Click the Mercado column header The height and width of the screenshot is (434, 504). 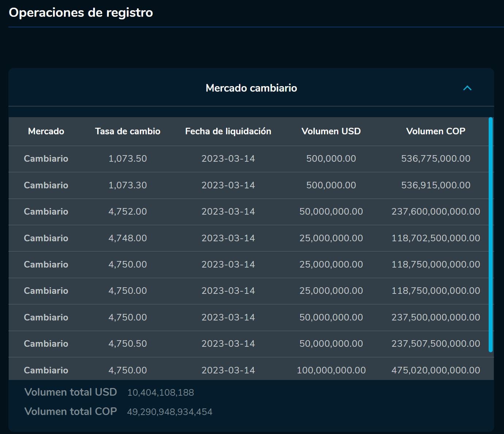(x=46, y=131)
